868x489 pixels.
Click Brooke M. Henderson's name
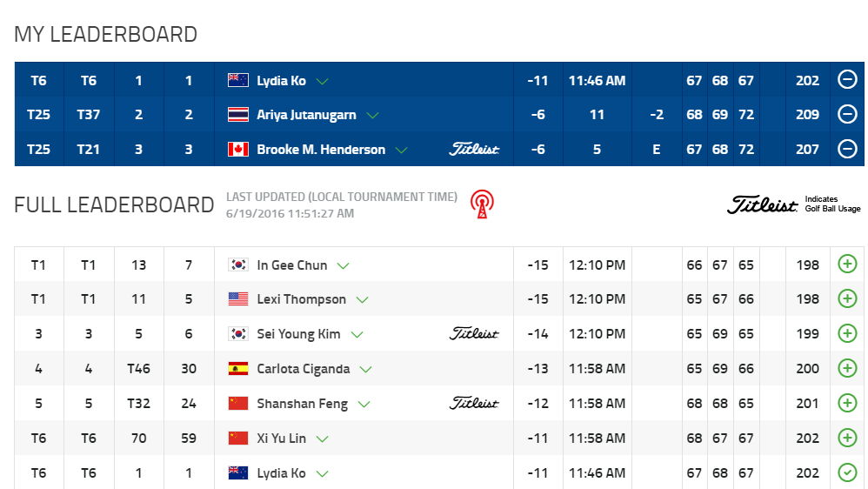321,150
